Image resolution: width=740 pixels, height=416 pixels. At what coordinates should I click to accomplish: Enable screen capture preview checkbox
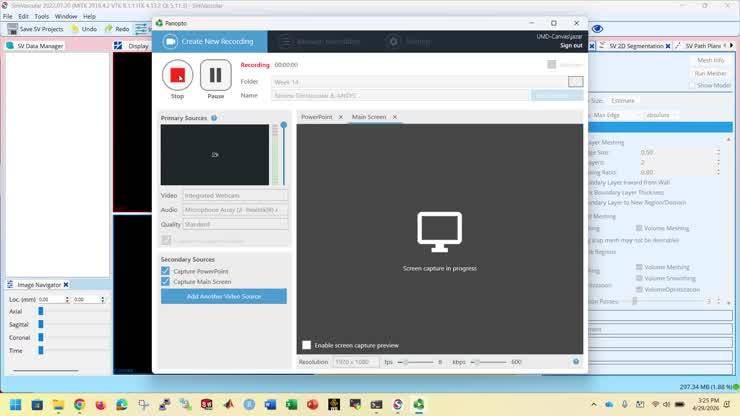coord(306,345)
